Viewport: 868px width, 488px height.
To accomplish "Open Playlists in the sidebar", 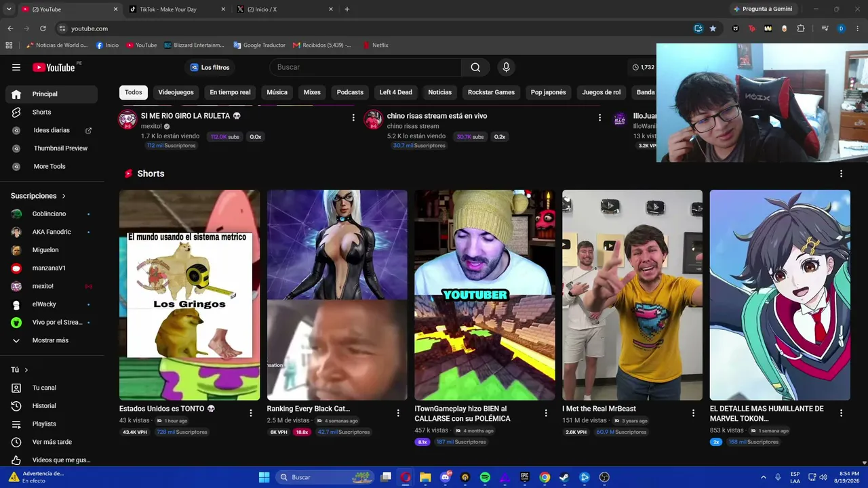I will tap(52, 424).
